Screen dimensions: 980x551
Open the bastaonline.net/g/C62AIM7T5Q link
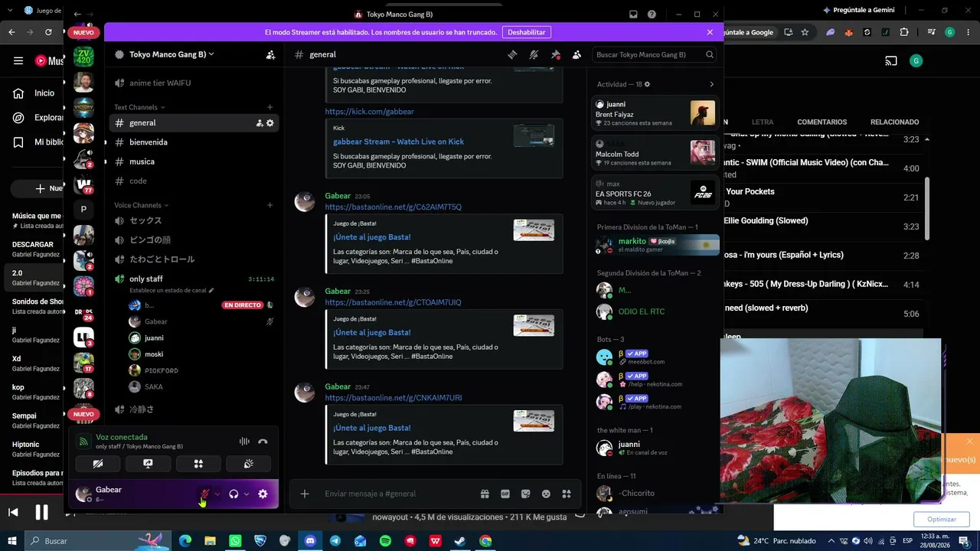[393, 207]
